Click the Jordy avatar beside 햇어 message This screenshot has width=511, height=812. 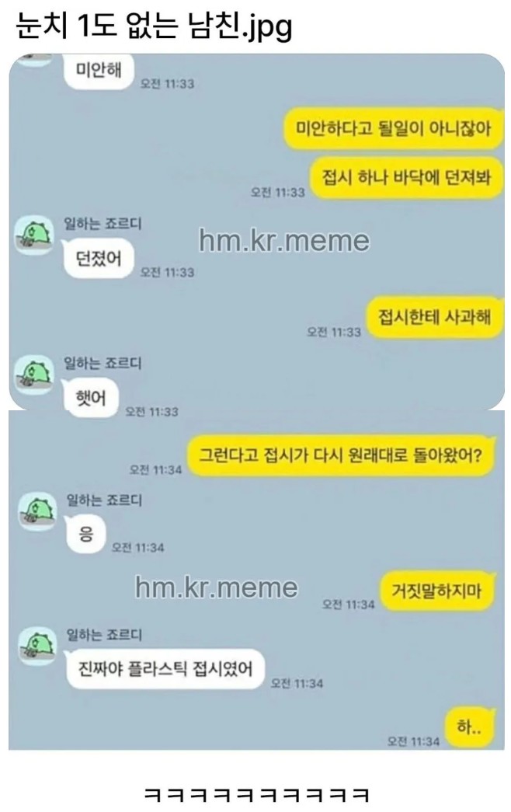point(33,375)
